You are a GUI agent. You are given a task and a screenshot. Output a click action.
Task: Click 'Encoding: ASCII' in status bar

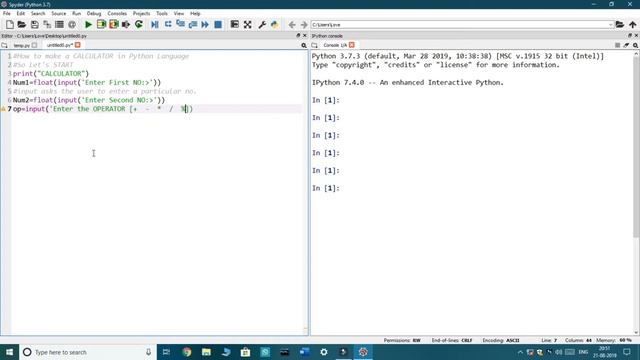pyautogui.click(x=501, y=340)
